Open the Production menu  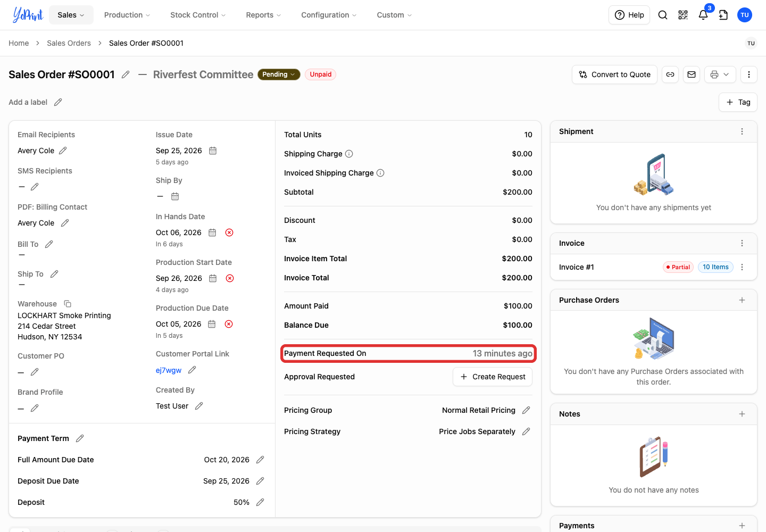(x=127, y=15)
